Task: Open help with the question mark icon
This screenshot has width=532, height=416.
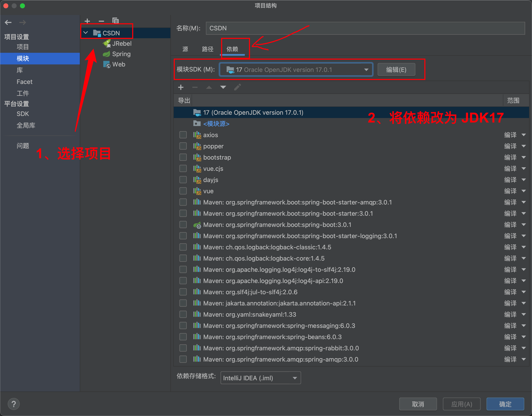Action: click(14, 404)
